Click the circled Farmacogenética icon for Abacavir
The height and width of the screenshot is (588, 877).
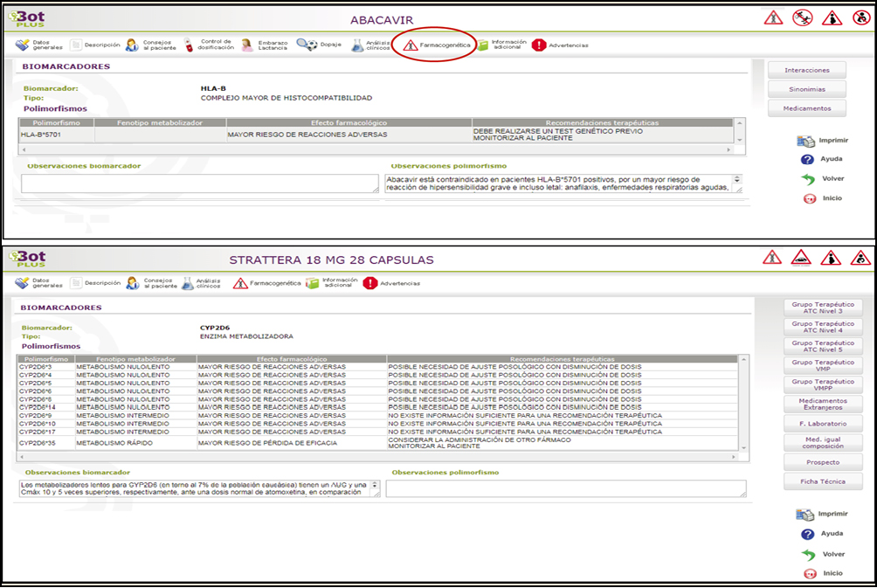coord(411,45)
